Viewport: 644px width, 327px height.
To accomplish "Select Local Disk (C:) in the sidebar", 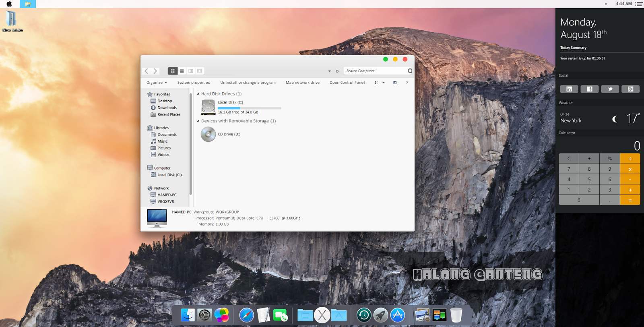I will (166, 175).
